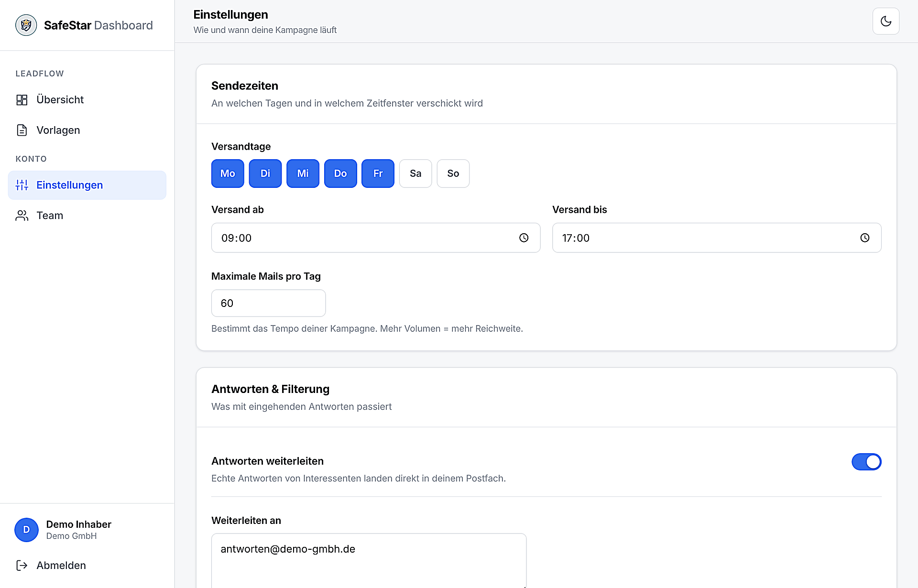The height and width of the screenshot is (588, 918).
Task: Click the Versandtage label
Action: coord(241,147)
